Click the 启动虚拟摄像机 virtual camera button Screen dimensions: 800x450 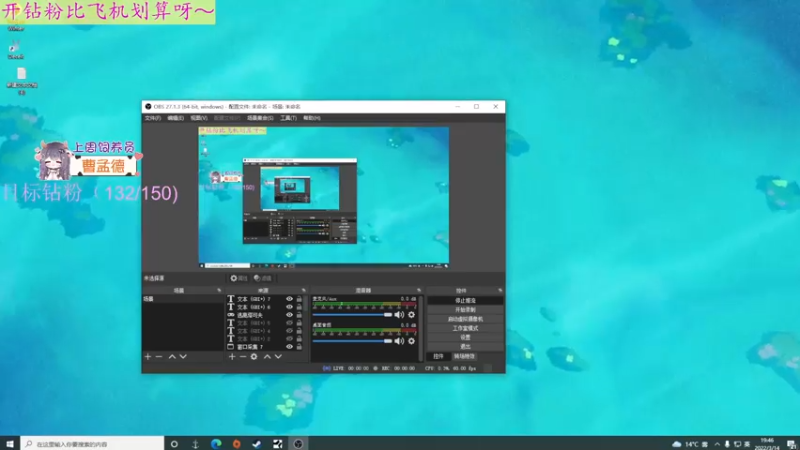(465, 319)
